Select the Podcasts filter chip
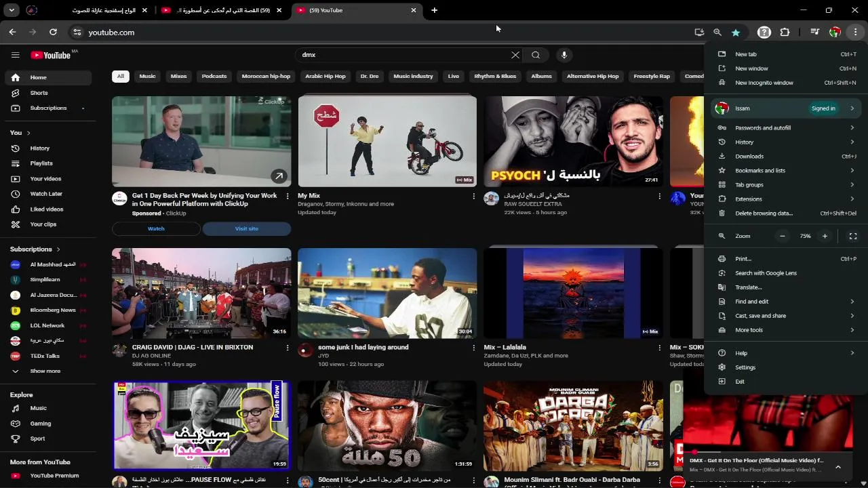868x488 pixels. click(214, 77)
